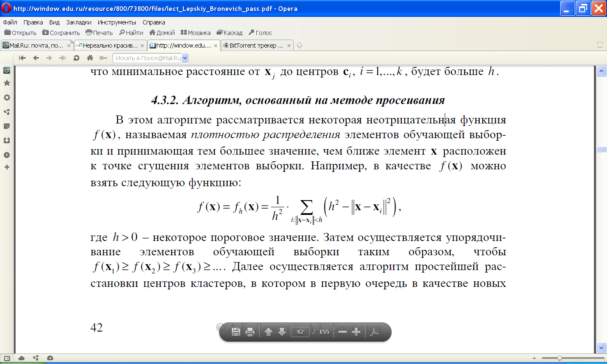Open the Вид menu
607x364 pixels.
pos(54,22)
